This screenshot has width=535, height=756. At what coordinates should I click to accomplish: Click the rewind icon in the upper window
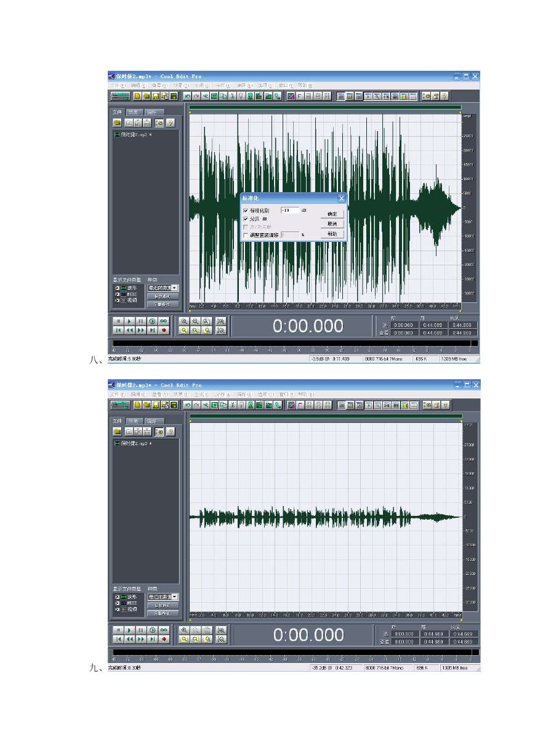click(129, 330)
